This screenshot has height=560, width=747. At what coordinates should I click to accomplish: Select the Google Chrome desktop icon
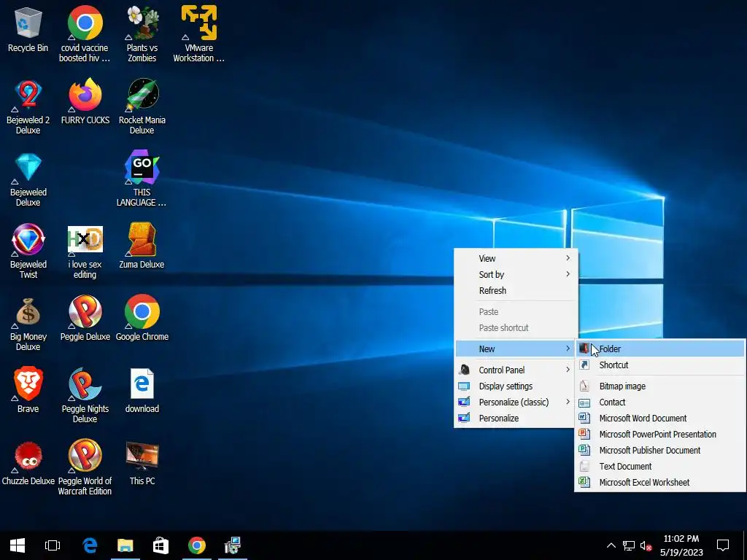pyautogui.click(x=142, y=311)
